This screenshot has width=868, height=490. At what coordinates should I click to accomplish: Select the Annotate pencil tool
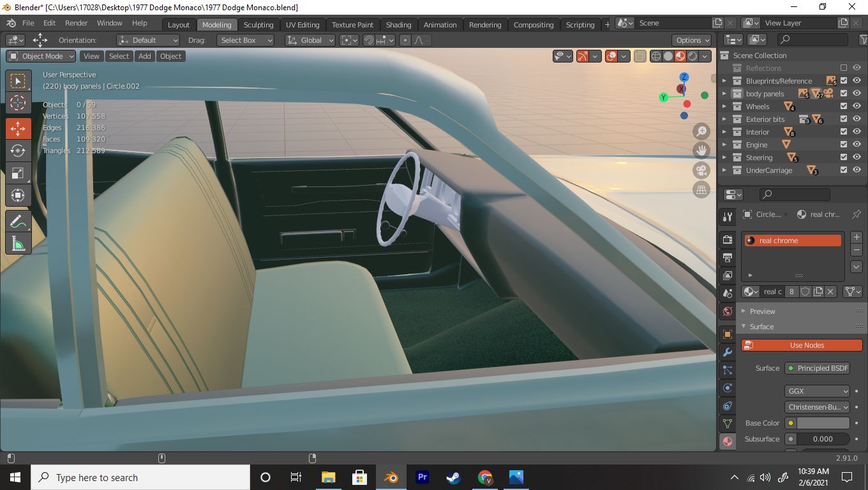tap(18, 221)
